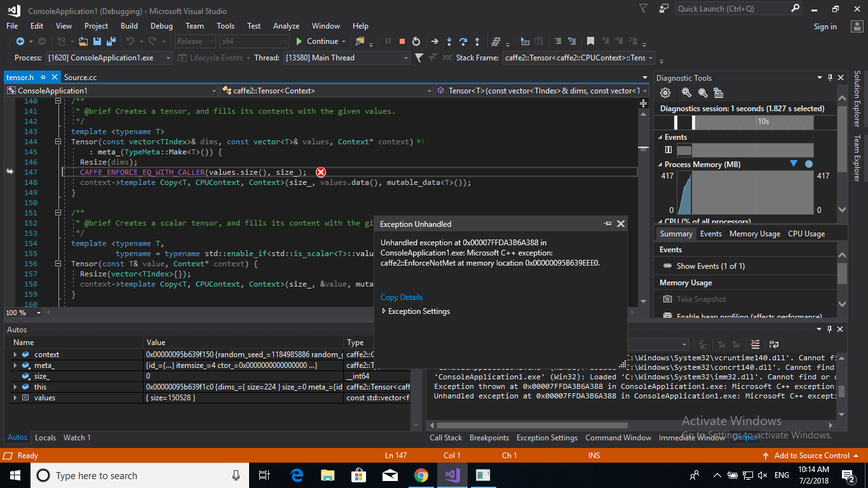
Task: Click Copy Details in the exception dialog
Action: [x=401, y=297]
